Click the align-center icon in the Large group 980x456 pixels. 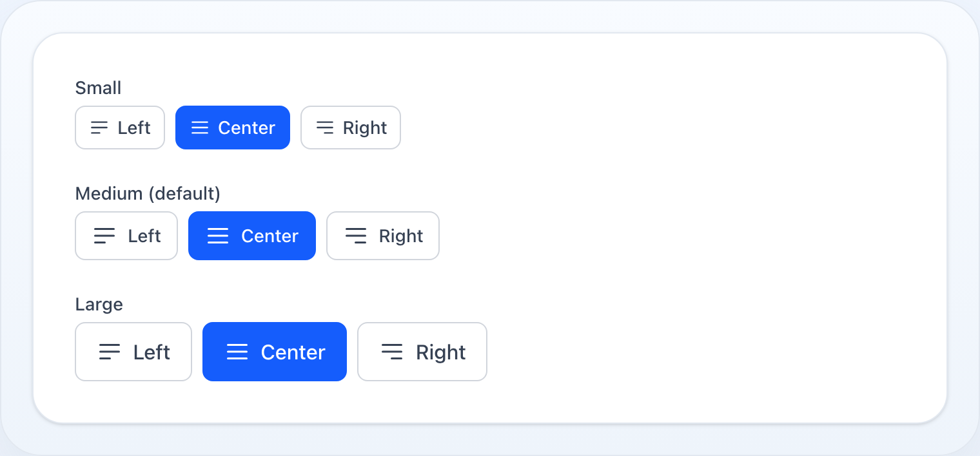click(x=237, y=352)
